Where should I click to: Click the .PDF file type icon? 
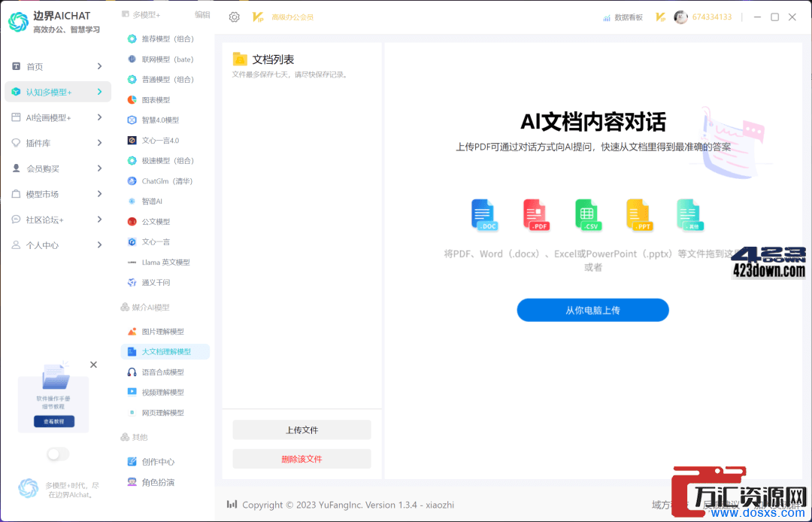(537, 214)
